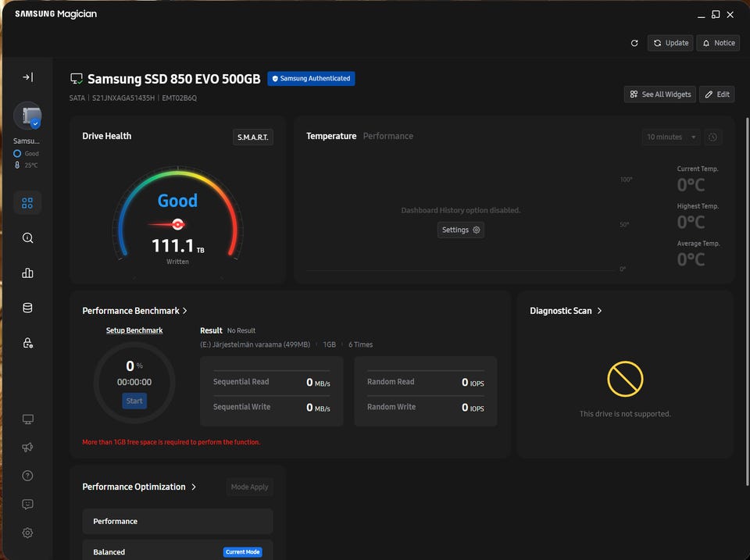Select the Performance mode option

pyautogui.click(x=177, y=521)
